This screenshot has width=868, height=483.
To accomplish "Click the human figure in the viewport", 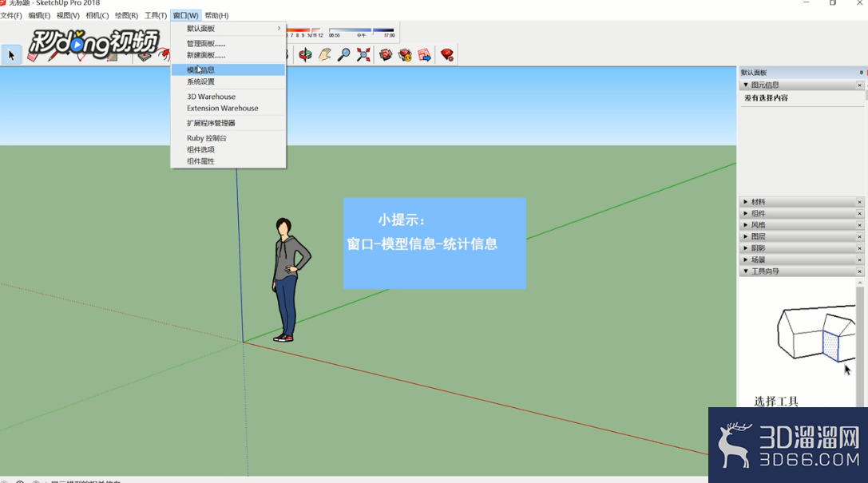I will [x=290, y=279].
